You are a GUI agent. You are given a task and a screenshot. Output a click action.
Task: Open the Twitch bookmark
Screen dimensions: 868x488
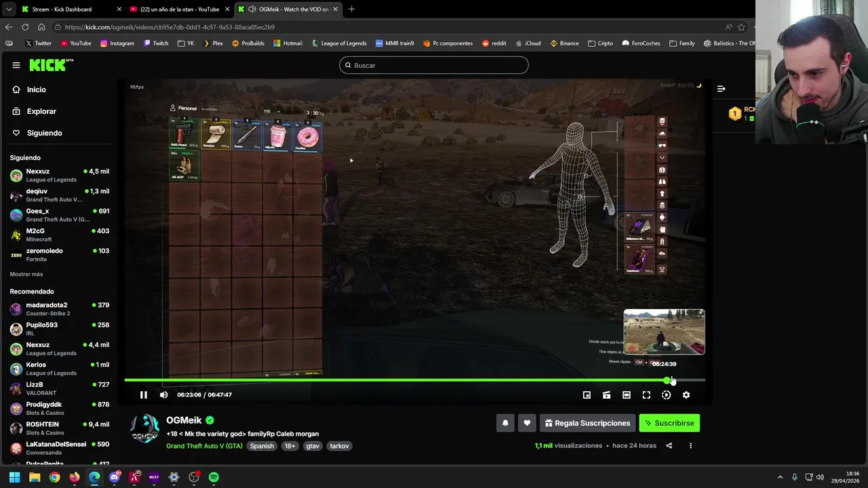pos(156,43)
